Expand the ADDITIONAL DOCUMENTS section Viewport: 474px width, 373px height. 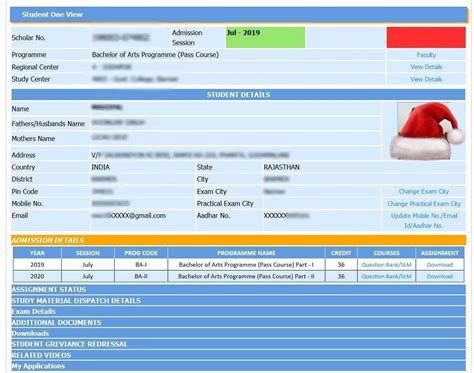[238, 323]
